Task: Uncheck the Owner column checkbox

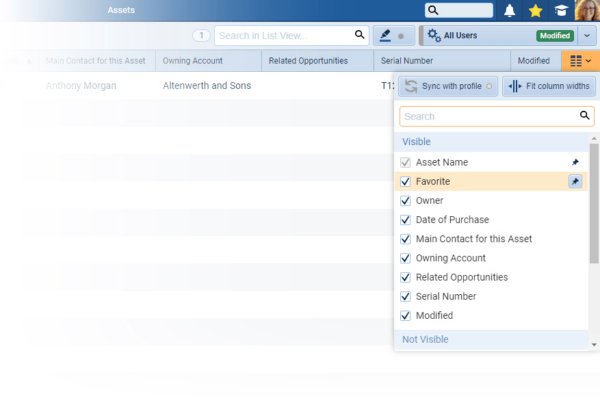Action: [x=405, y=201]
